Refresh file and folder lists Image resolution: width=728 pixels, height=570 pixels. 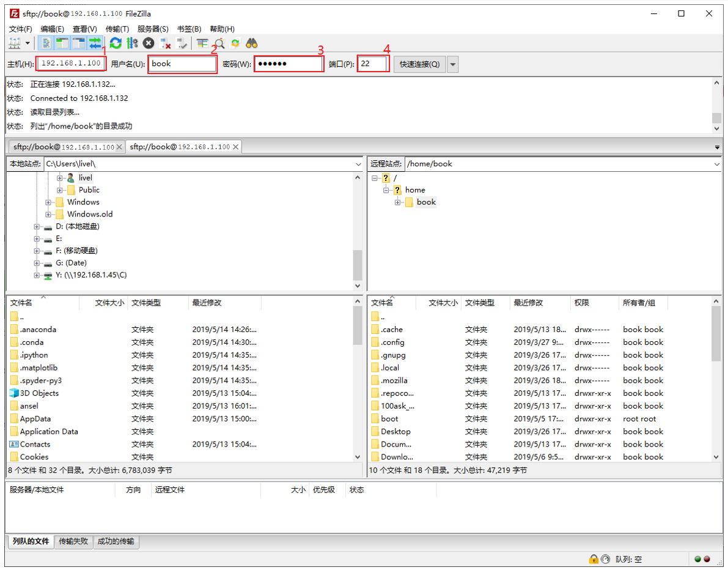(x=116, y=43)
